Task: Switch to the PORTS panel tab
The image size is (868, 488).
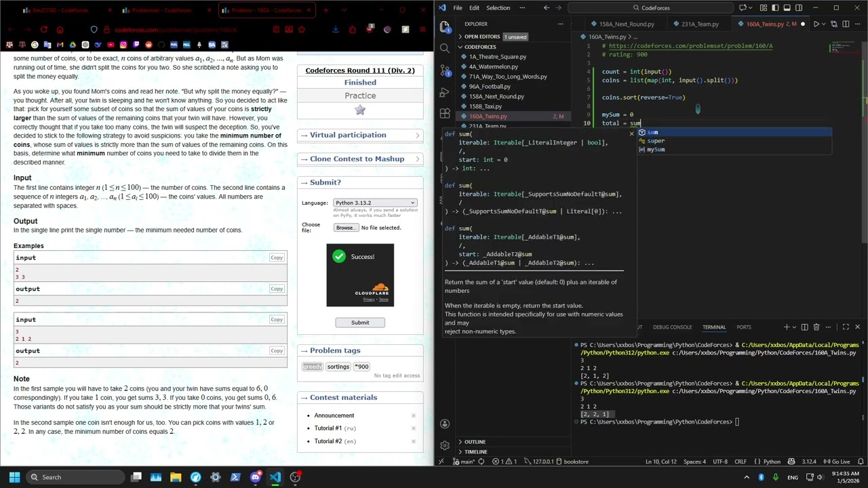Action: click(x=744, y=327)
